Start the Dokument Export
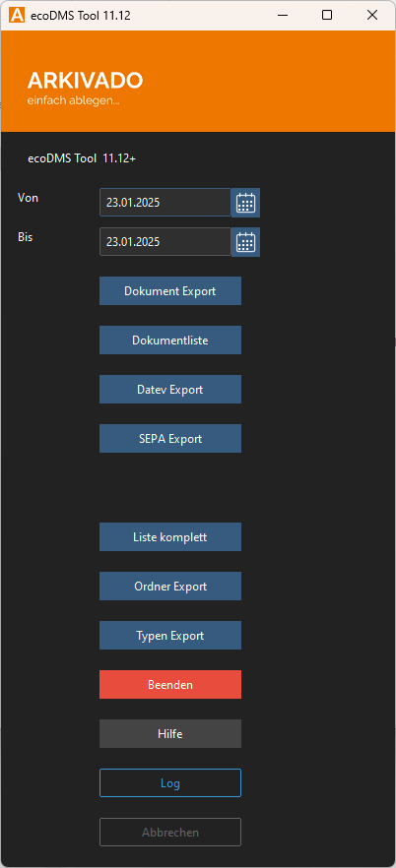 [170, 290]
